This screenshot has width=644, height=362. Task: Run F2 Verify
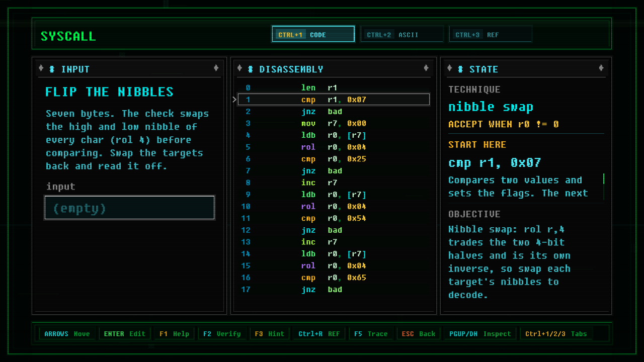tap(222, 334)
